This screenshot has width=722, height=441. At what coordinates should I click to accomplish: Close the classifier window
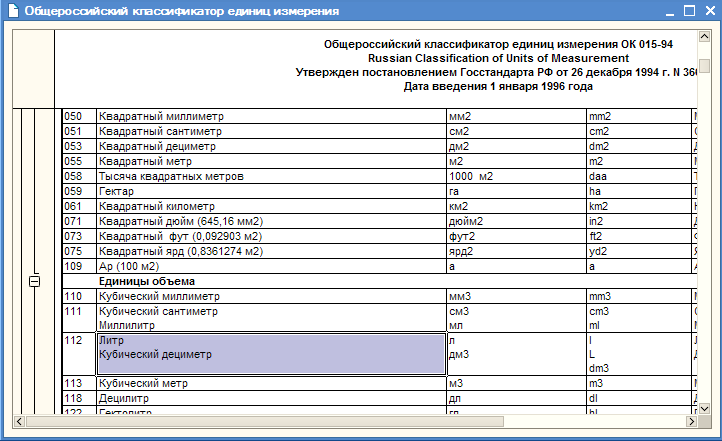coord(710,11)
